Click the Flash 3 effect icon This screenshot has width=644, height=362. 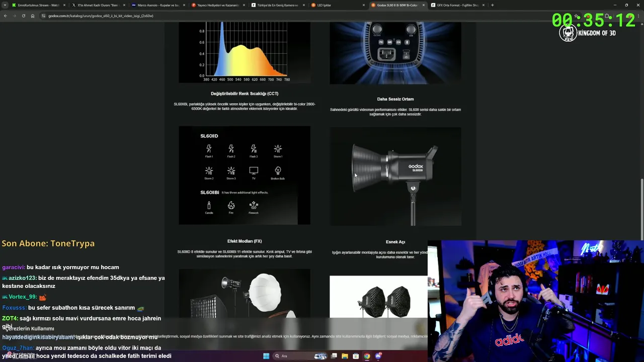point(254,150)
